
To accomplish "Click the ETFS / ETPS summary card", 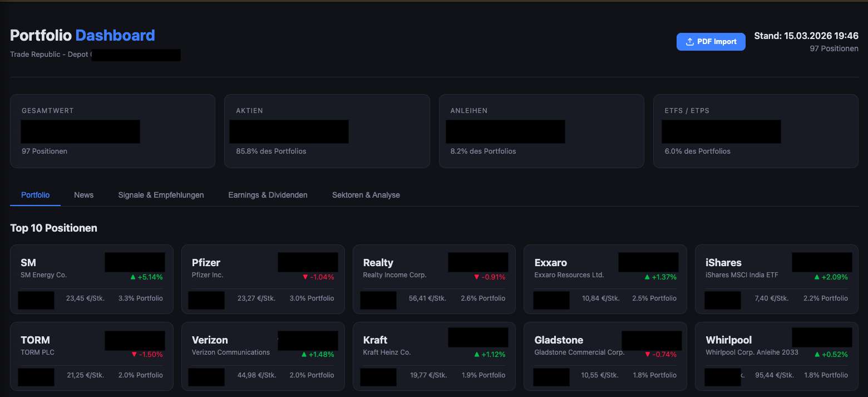I will point(755,131).
